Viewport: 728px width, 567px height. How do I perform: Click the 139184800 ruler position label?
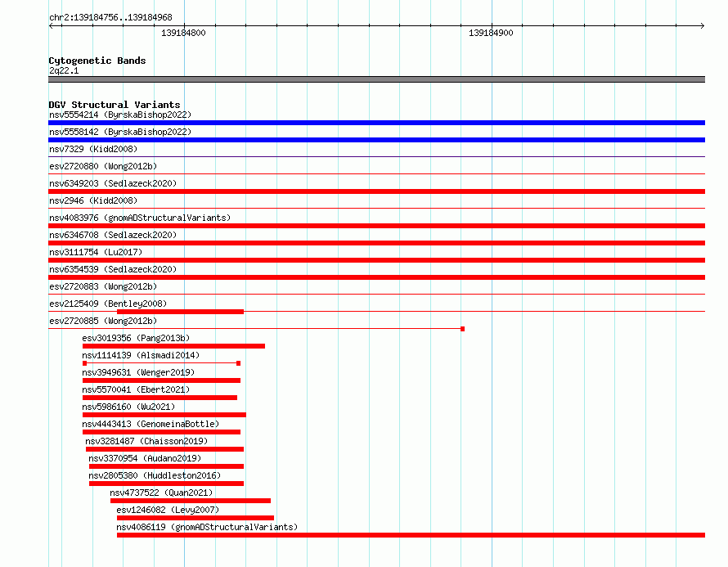coord(183,33)
